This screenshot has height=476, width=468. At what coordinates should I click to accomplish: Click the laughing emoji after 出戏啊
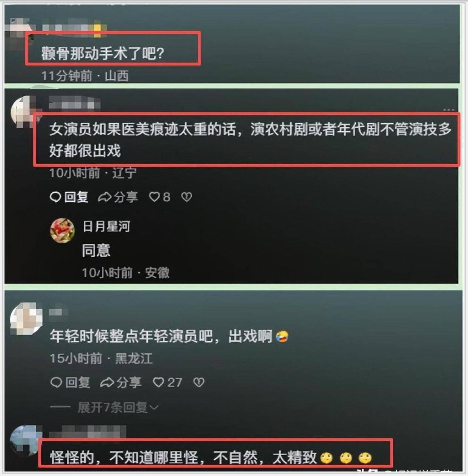pos(282,336)
